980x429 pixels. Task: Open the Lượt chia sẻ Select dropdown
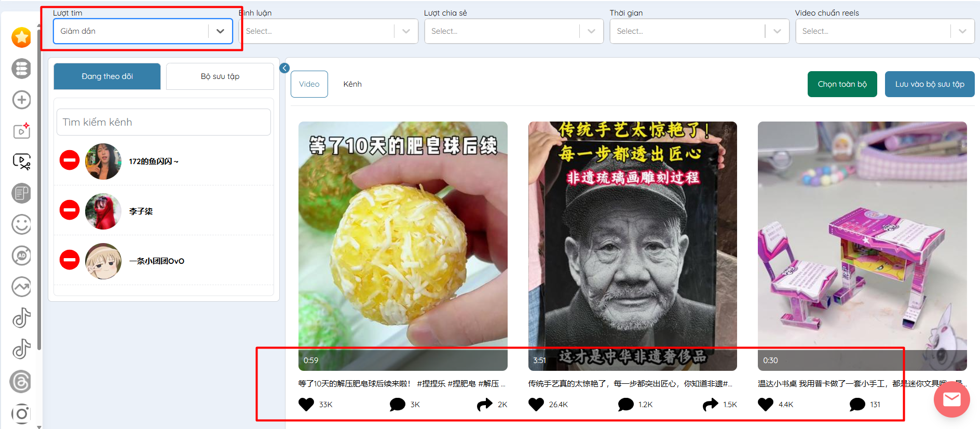pyautogui.click(x=514, y=31)
